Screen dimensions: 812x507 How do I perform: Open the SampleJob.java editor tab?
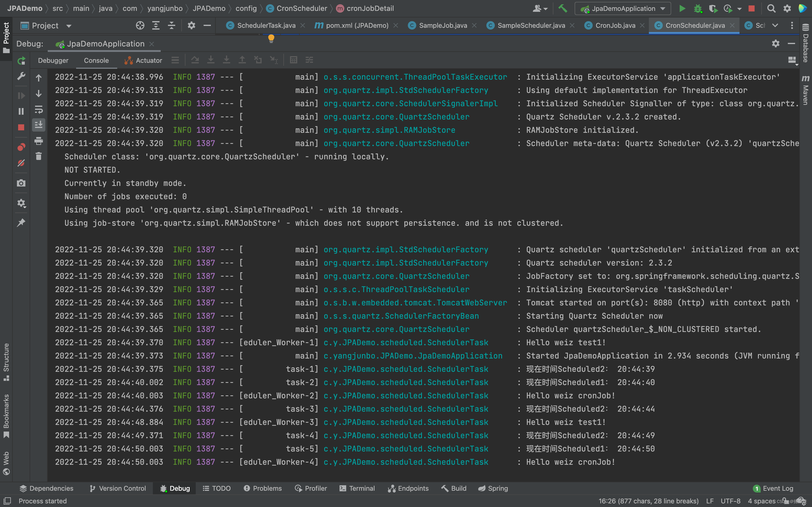pos(442,25)
